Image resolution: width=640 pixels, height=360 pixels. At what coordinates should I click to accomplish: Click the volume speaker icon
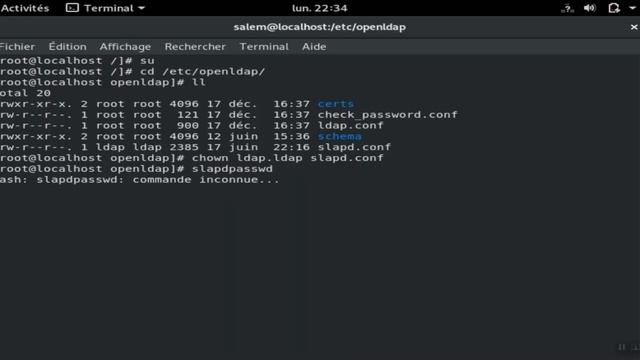click(590, 8)
